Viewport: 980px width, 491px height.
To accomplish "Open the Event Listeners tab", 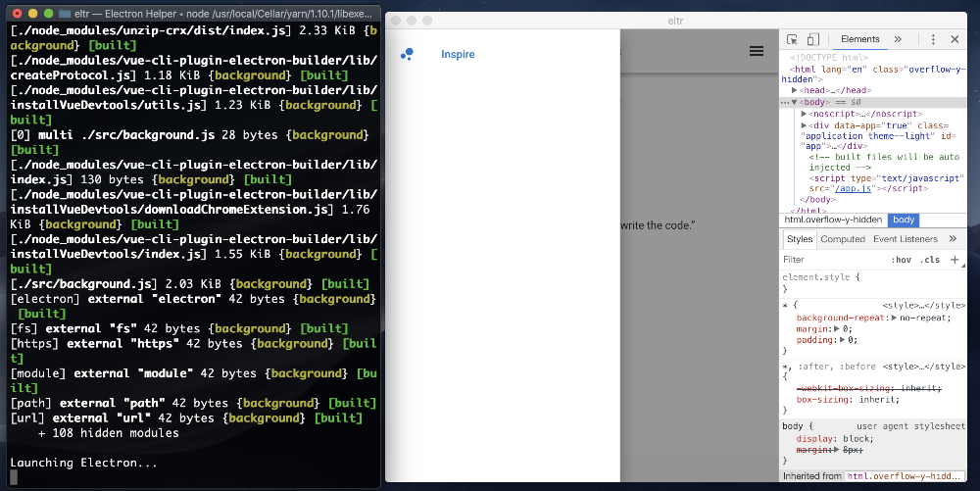I will click(906, 239).
